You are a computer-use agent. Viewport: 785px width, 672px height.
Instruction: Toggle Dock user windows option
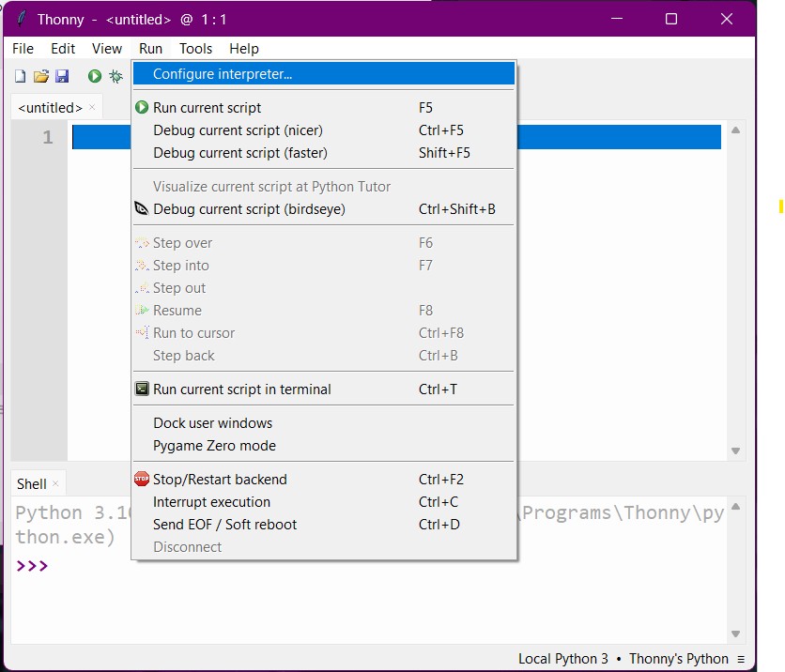pos(324,422)
